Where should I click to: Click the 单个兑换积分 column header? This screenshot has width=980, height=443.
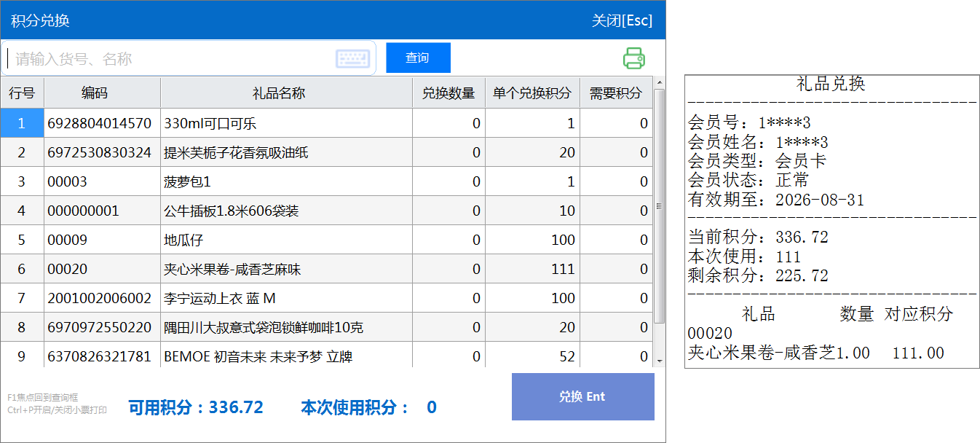532,93
